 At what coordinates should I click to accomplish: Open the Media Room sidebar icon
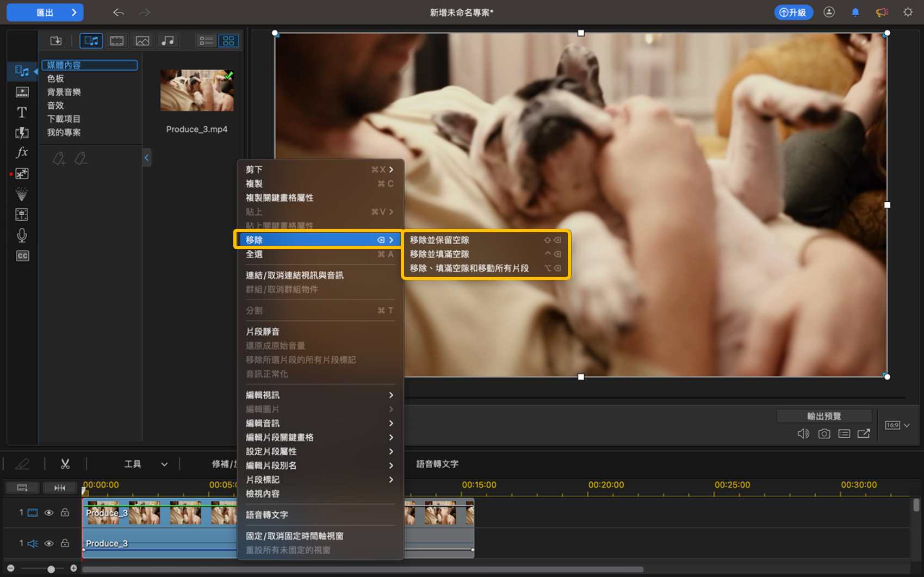pos(22,71)
